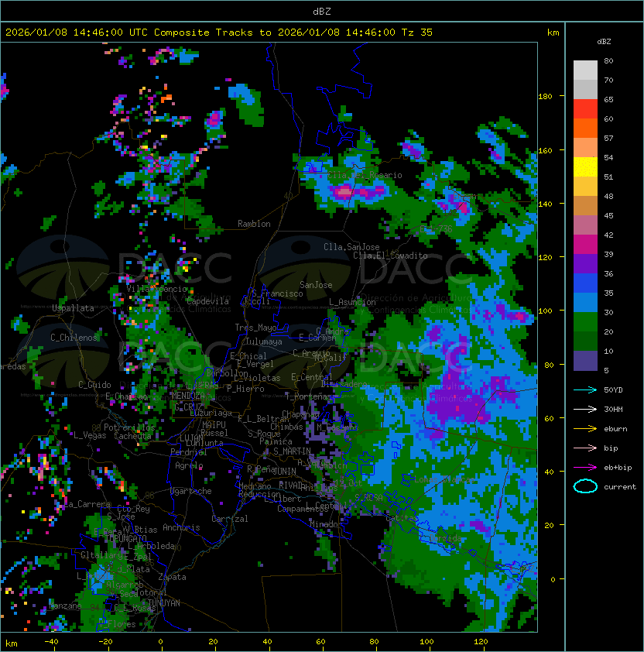The image size is (644, 652).
Task: Click the 'Agrelo' place label
Action: point(189,465)
